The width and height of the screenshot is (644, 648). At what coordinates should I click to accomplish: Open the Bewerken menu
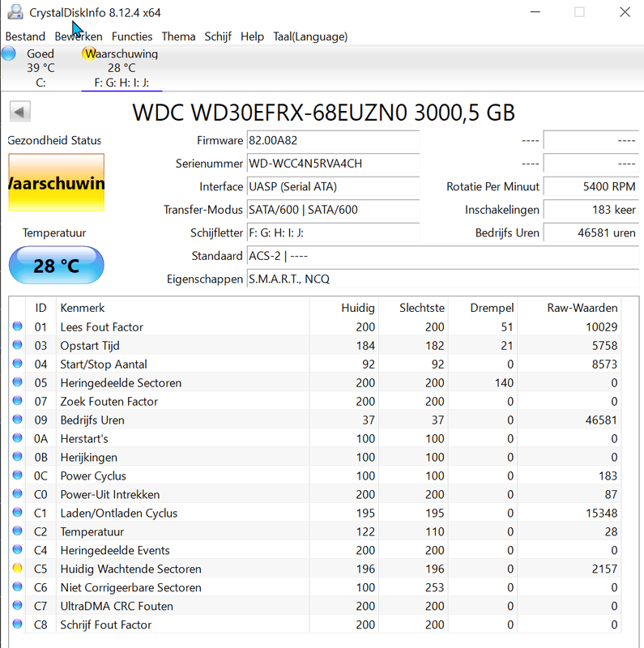point(79,36)
